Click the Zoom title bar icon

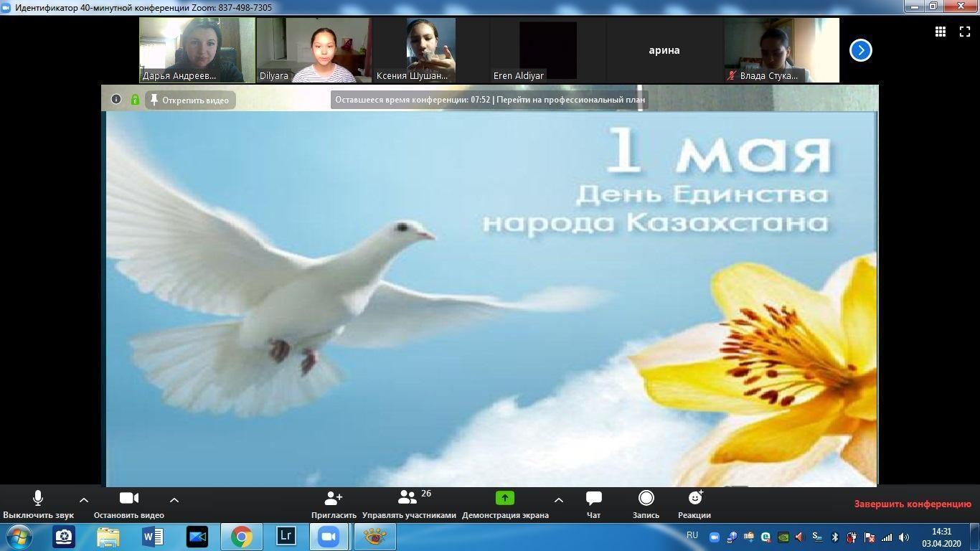pyautogui.click(x=7, y=7)
